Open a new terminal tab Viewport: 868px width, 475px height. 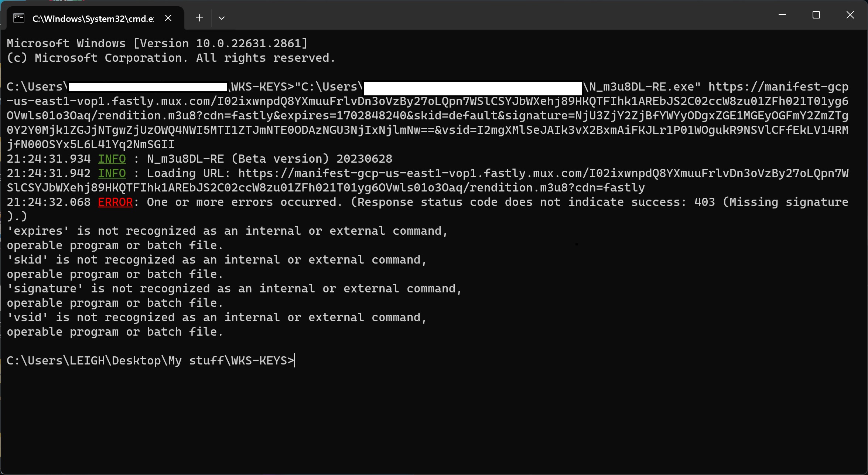(199, 18)
